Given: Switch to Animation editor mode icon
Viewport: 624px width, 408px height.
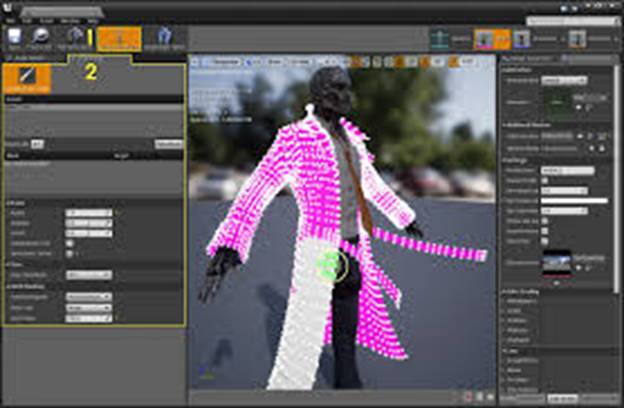Looking at the screenshot, I should click(x=522, y=39).
